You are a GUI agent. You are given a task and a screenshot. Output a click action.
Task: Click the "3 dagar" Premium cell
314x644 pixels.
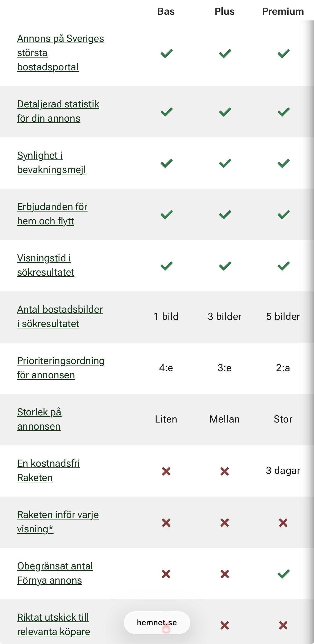tap(283, 471)
